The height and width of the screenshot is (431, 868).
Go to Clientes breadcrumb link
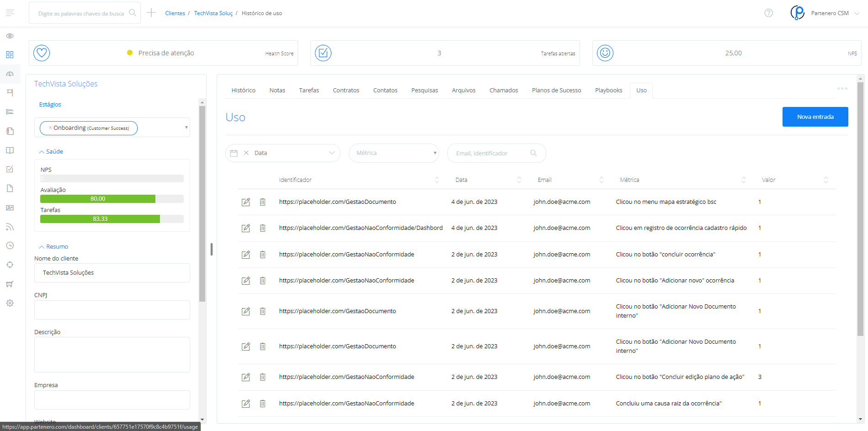(175, 13)
